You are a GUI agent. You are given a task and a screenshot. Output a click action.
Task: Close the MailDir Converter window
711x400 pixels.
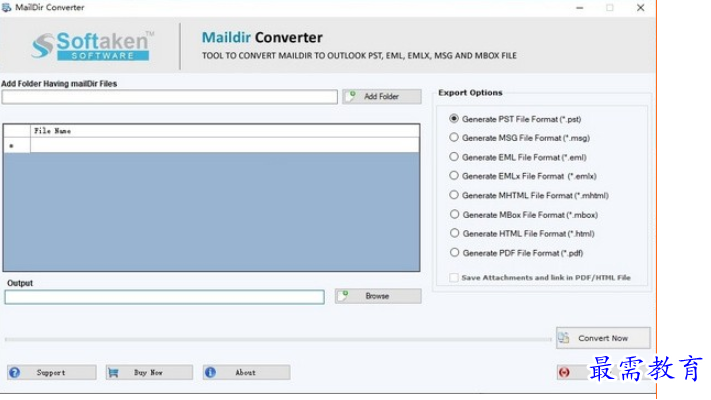tap(640, 8)
